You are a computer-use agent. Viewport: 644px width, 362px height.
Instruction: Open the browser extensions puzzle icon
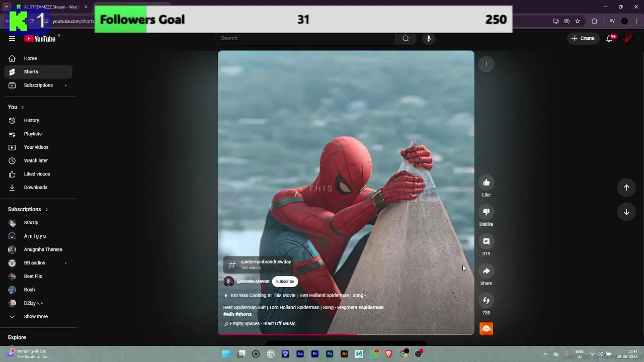(595, 21)
